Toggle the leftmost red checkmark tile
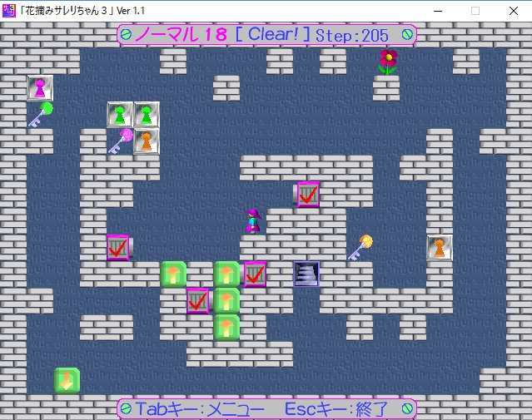 pyautogui.click(x=119, y=247)
